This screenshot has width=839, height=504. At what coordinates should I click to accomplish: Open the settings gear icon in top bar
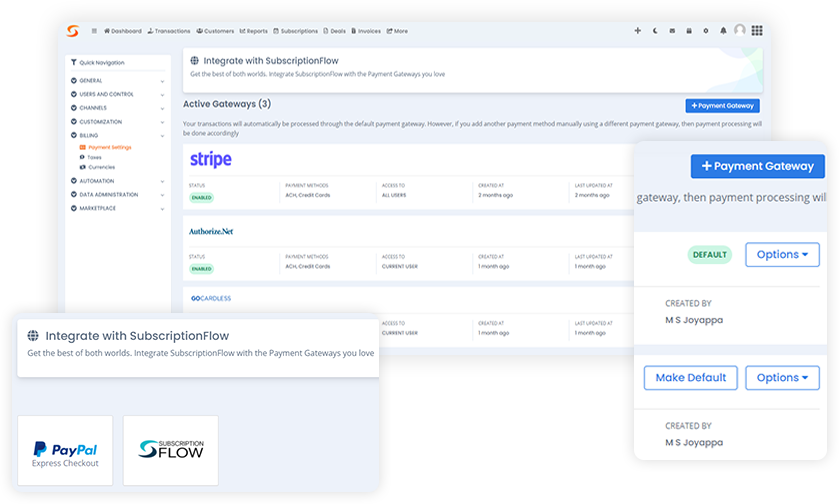tap(706, 31)
